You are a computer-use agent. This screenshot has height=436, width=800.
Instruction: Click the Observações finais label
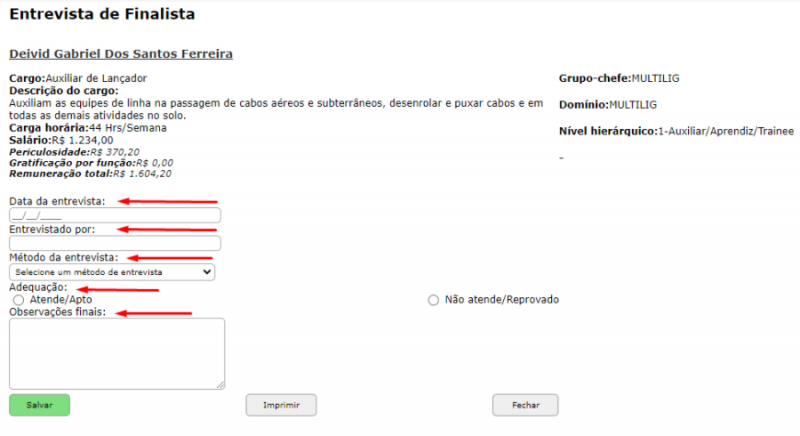(x=58, y=312)
